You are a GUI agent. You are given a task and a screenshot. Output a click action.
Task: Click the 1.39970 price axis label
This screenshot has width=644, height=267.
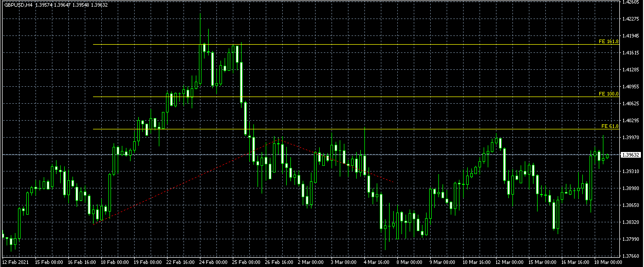point(631,138)
